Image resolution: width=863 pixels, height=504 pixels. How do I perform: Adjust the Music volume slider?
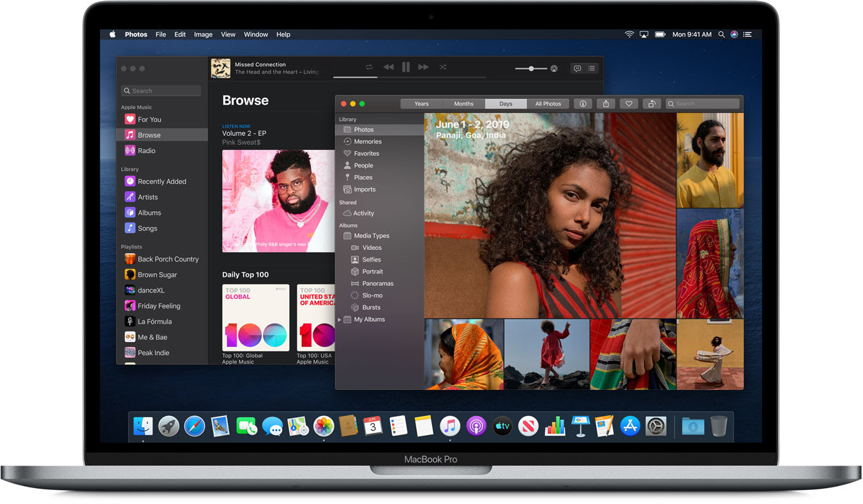[531, 68]
